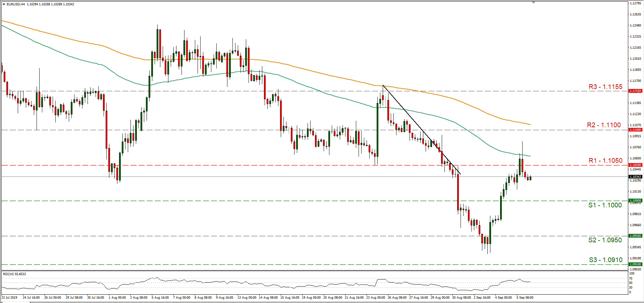The image size is (644, 303).
Task: Click the 1.10130 price scale value
Action: click(x=636, y=192)
